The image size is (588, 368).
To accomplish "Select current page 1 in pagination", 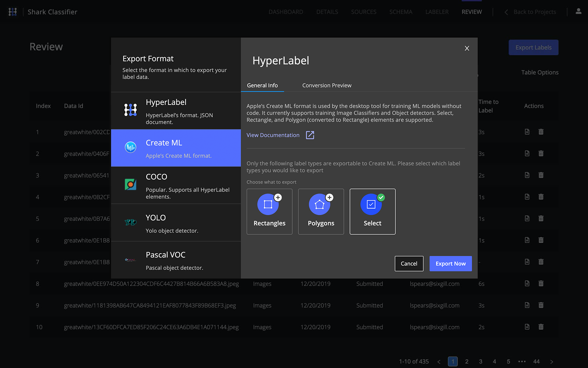I will pyautogui.click(x=453, y=361).
